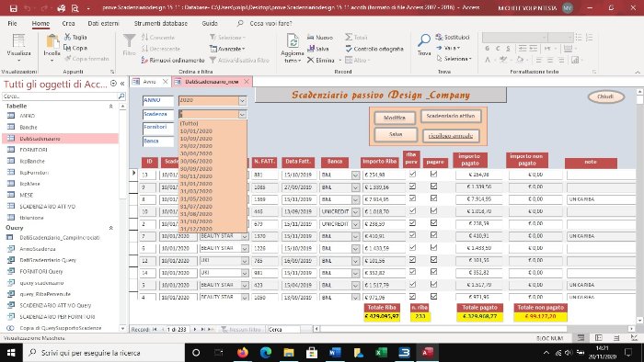
Task: Launch Microsoft Edge from the taskbar
Action: pos(266,353)
